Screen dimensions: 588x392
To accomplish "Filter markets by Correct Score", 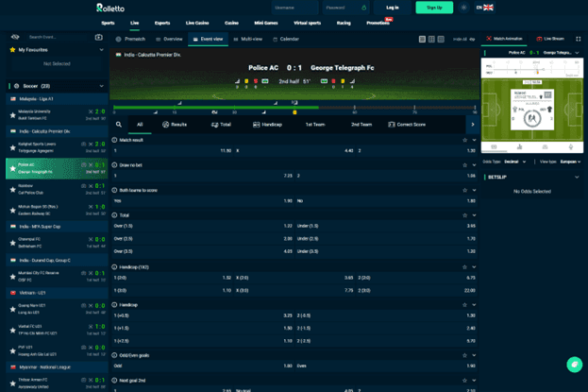I will 407,125.
